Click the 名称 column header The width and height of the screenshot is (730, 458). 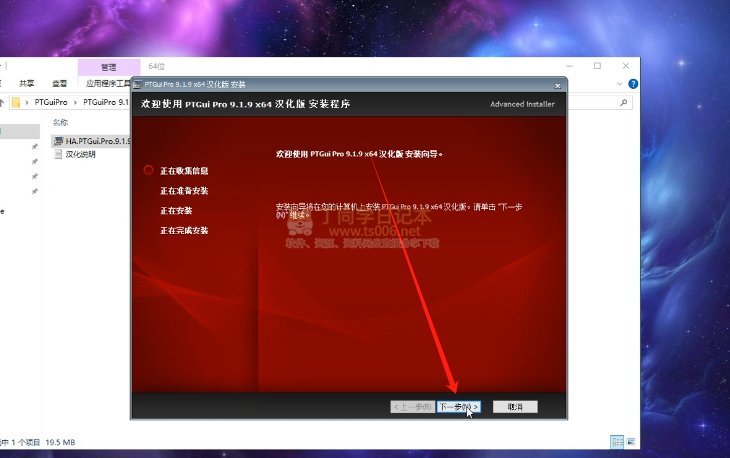point(60,121)
